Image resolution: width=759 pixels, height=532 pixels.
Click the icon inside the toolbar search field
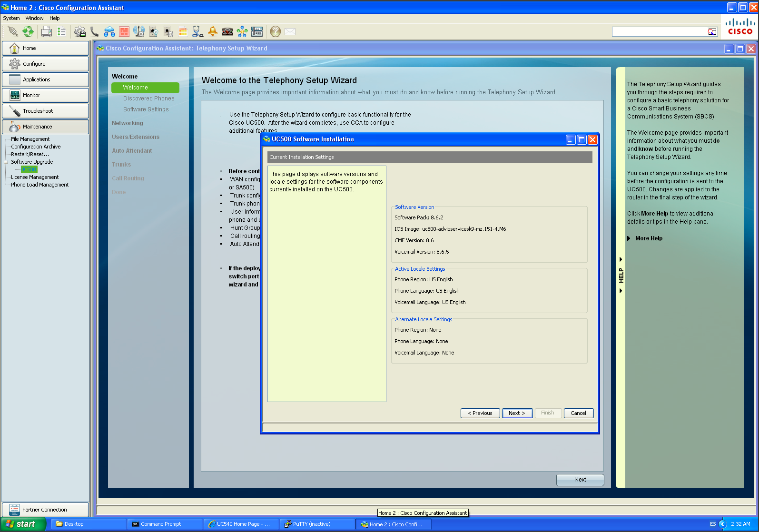(x=712, y=31)
